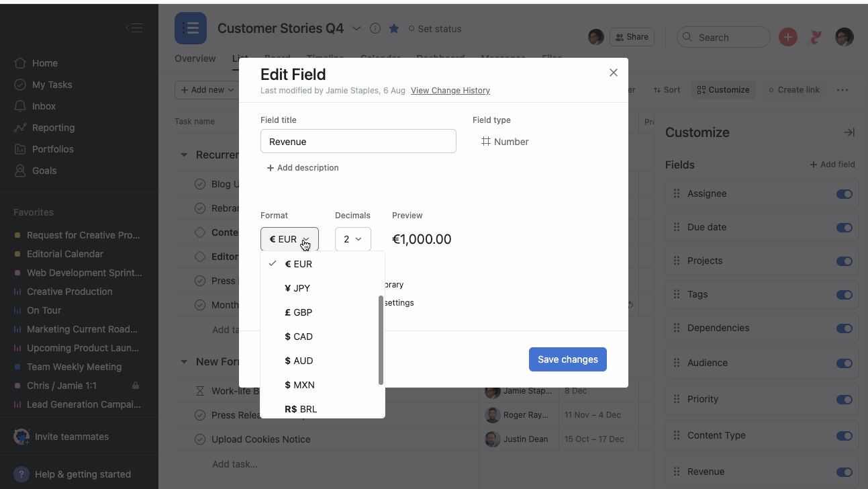The image size is (868, 489).
Task: Click the Save changes button
Action: (567, 359)
